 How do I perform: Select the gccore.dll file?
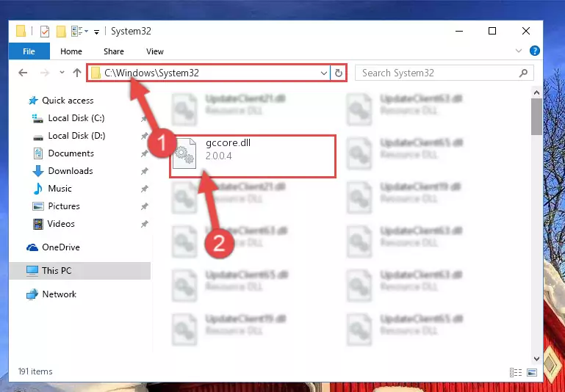click(253, 156)
